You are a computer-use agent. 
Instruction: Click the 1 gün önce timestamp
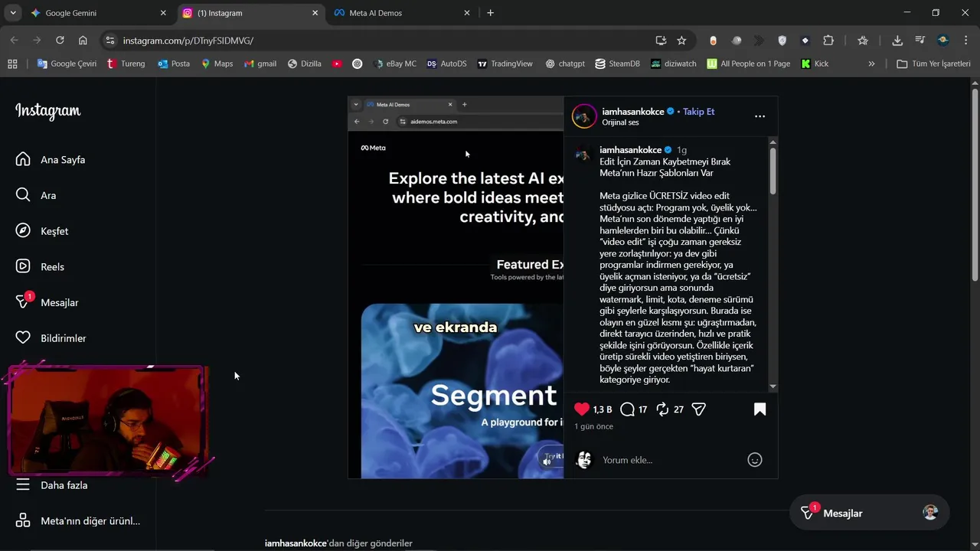point(594,426)
